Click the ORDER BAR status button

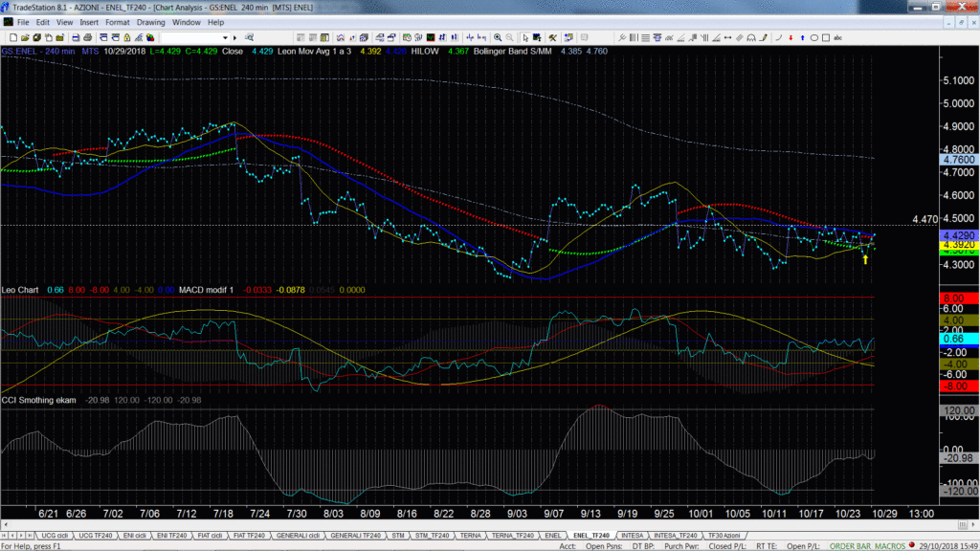pyautogui.click(x=848, y=546)
